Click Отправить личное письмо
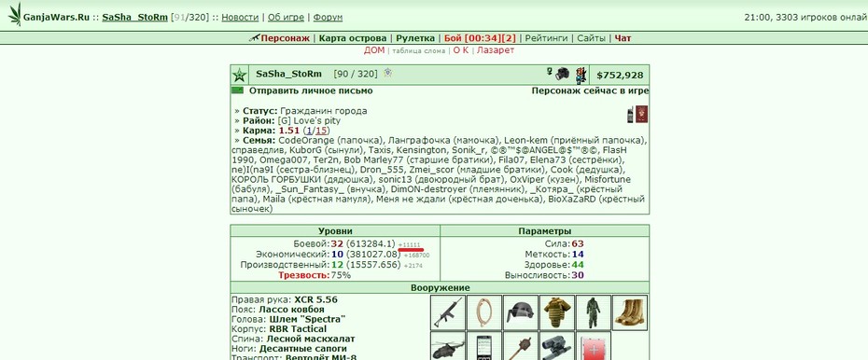868x360 pixels. (x=311, y=90)
